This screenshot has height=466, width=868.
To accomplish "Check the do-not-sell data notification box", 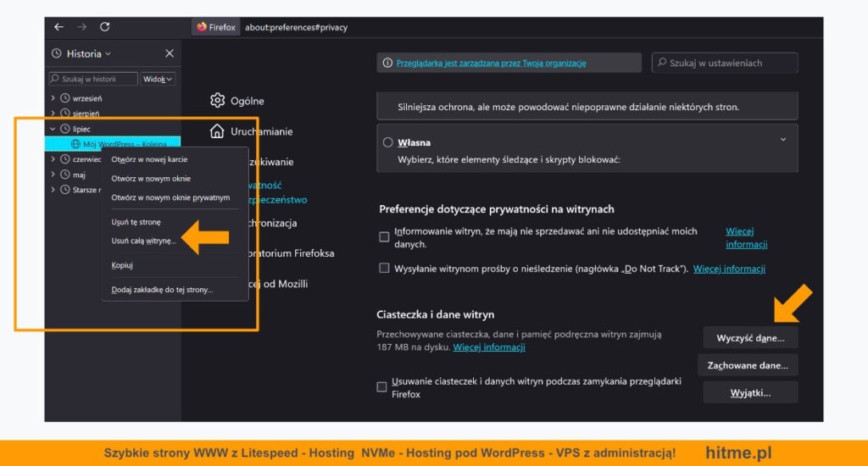I will [384, 237].
